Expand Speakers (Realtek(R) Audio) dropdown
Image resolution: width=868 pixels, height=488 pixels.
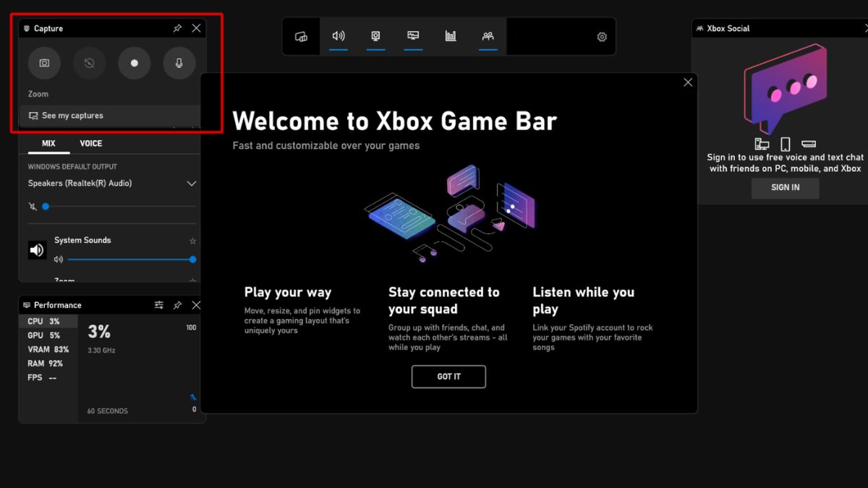pos(192,184)
